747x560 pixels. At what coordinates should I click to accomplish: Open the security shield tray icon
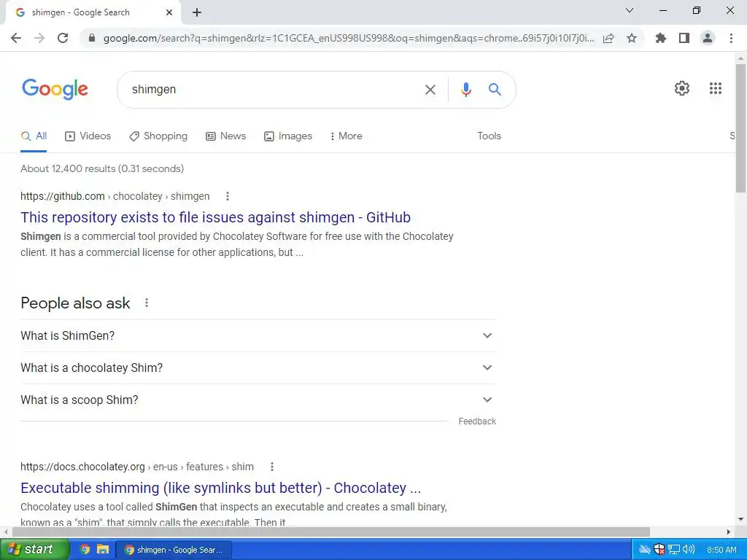(x=659, y=550)
